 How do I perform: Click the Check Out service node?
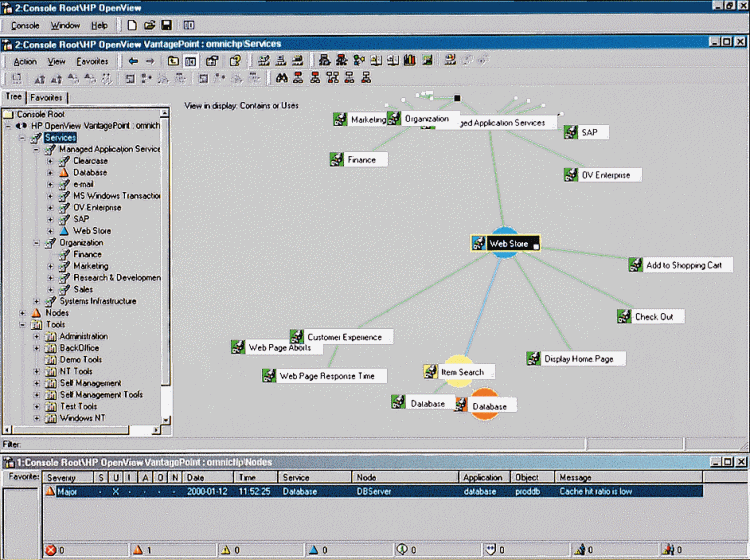click(651, 317)
